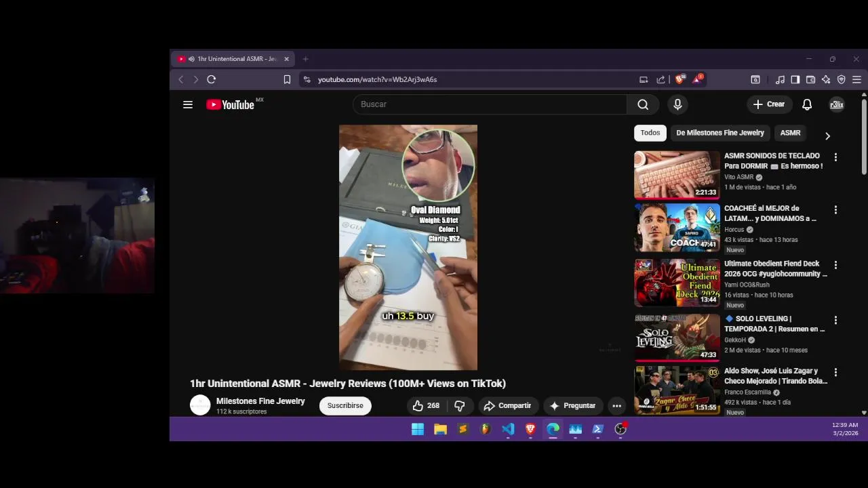Close the 1hr Unintentional ASMR tab
Viewport: 868px width, 488px height.
pyautogui.click(x=286, y=59)
